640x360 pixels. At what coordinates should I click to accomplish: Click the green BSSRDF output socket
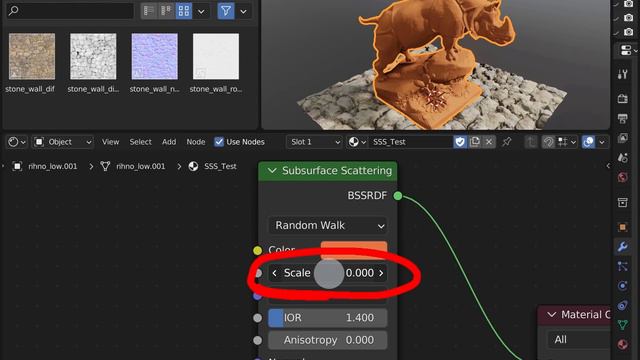coord(398,196)
